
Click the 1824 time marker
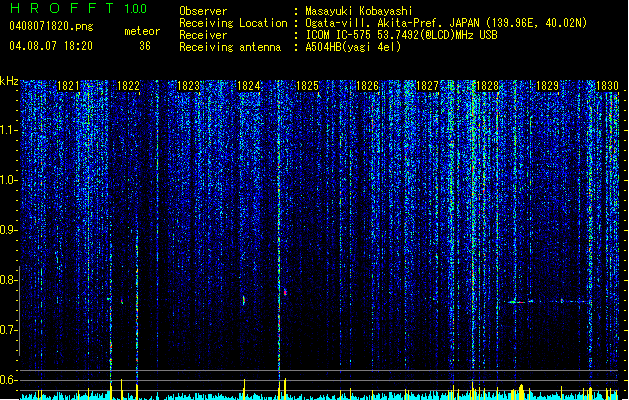click(248, 86)
